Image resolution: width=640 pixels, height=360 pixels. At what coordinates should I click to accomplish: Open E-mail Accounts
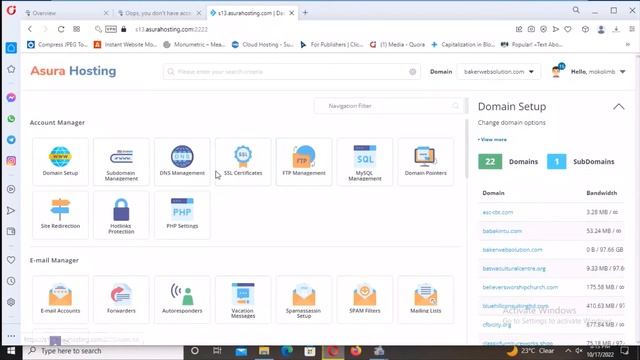click(60, 299)
